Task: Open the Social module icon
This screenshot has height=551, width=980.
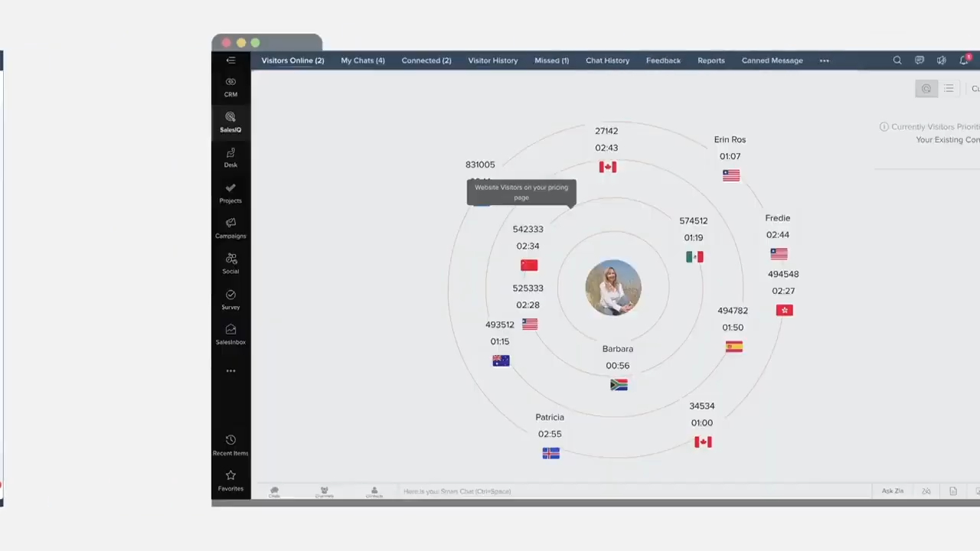Action: pos(230,263)
